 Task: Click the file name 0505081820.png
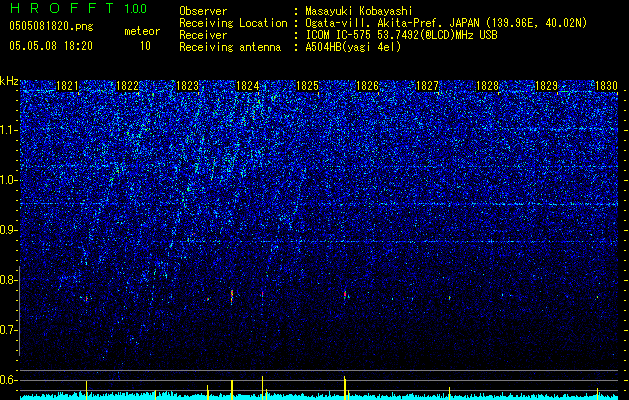pos(51,27)
